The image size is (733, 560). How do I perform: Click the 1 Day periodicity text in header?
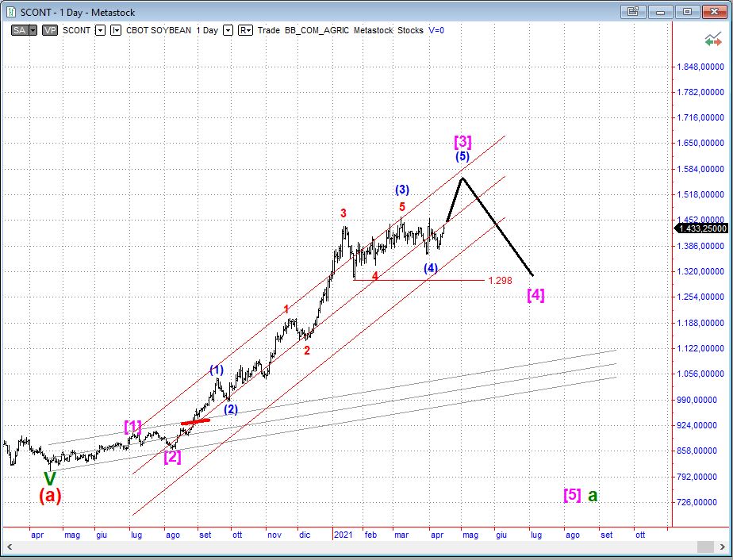click(x=207, y=30)
